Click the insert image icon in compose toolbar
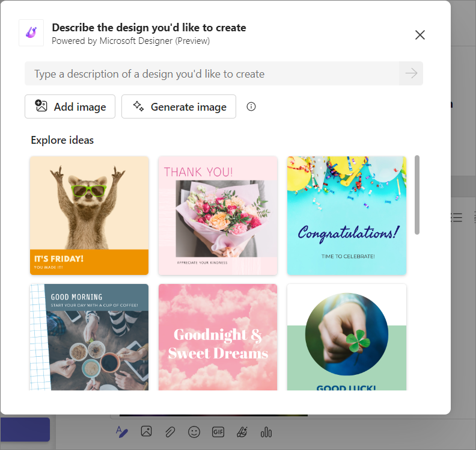 tap(146, 431)
